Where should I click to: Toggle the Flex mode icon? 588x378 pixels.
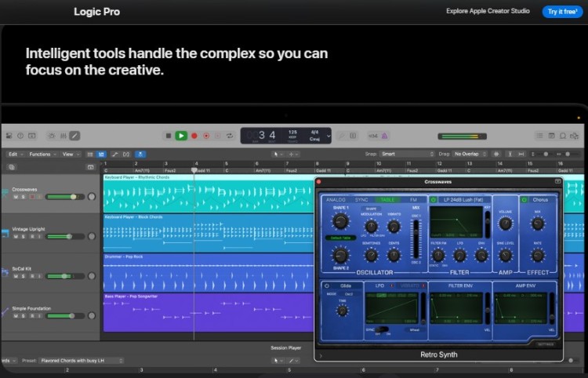(x=126, y=154)
